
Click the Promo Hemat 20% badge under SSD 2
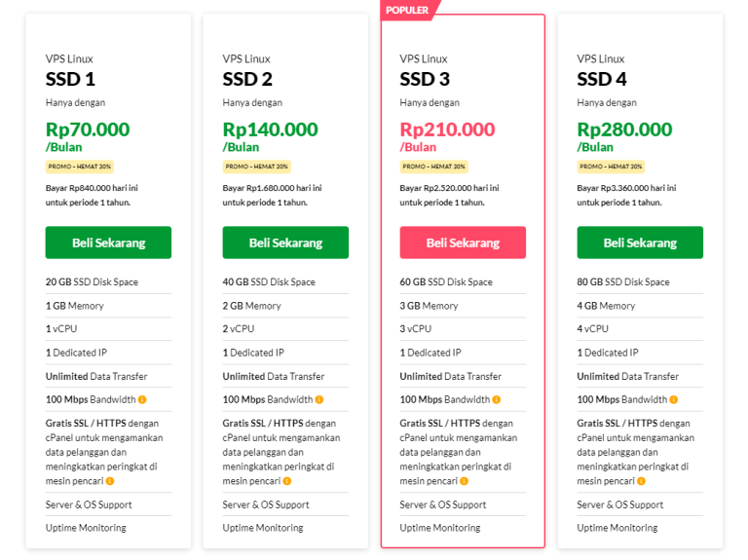(256, 167)
